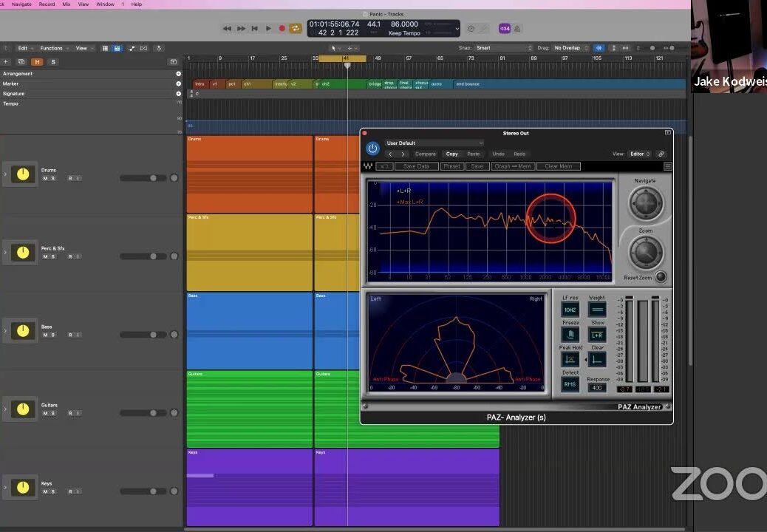
Task: Click Paste in the plugin header
Action: coord(474,154)
